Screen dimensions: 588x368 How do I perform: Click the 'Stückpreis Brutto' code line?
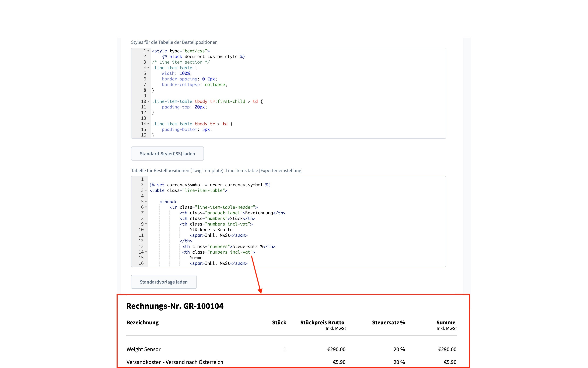(211, 230)
